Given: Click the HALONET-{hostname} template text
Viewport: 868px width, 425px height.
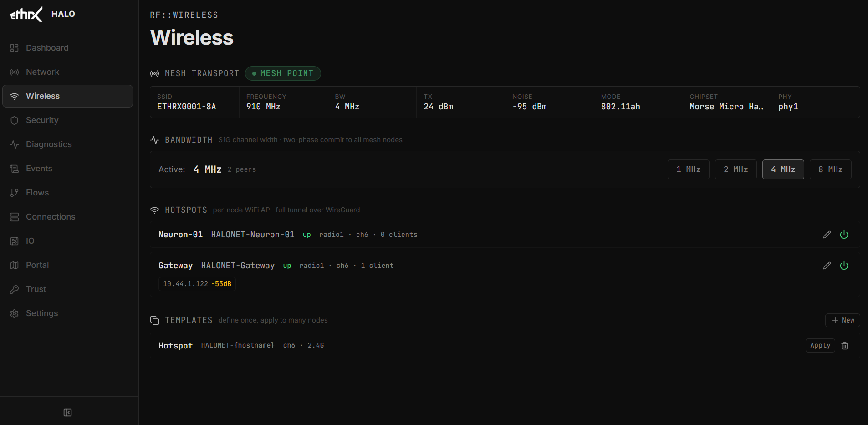Looking at the screenshot, I should (238, 345).
